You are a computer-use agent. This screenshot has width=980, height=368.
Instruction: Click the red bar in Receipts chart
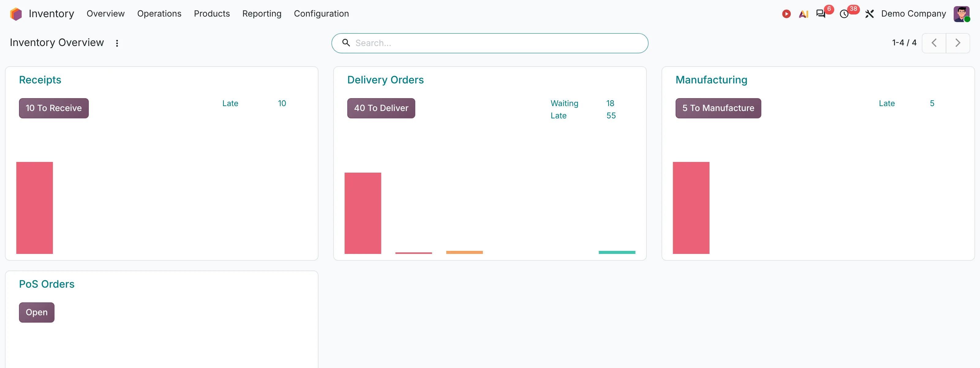(35, 208)
